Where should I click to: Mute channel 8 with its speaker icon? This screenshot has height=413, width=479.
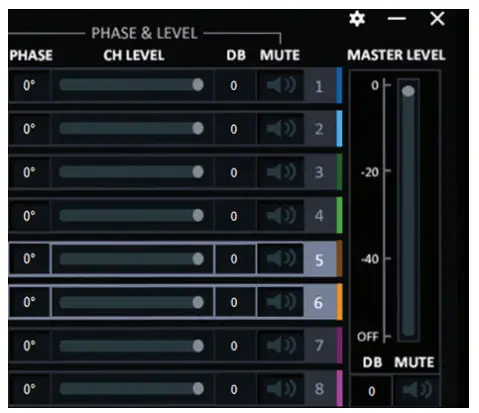pyautogui.click(x=281, y=389)
